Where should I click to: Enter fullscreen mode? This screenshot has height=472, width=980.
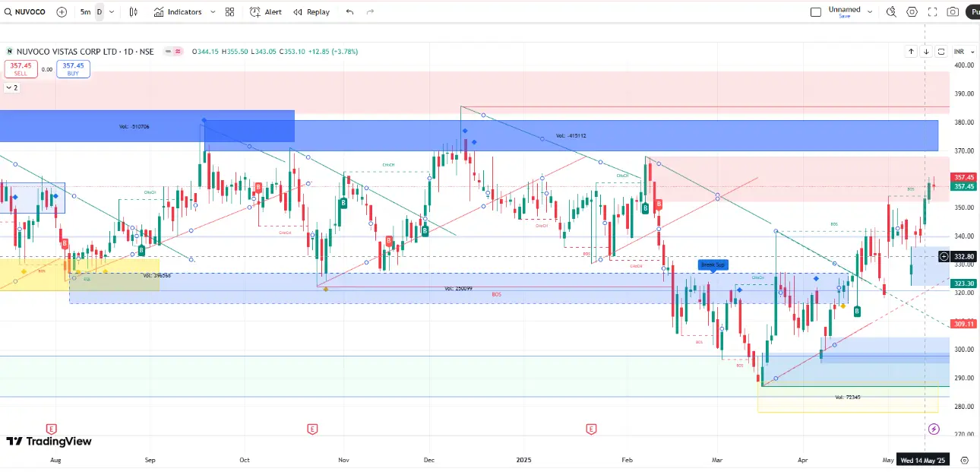[x=933, y=12]
